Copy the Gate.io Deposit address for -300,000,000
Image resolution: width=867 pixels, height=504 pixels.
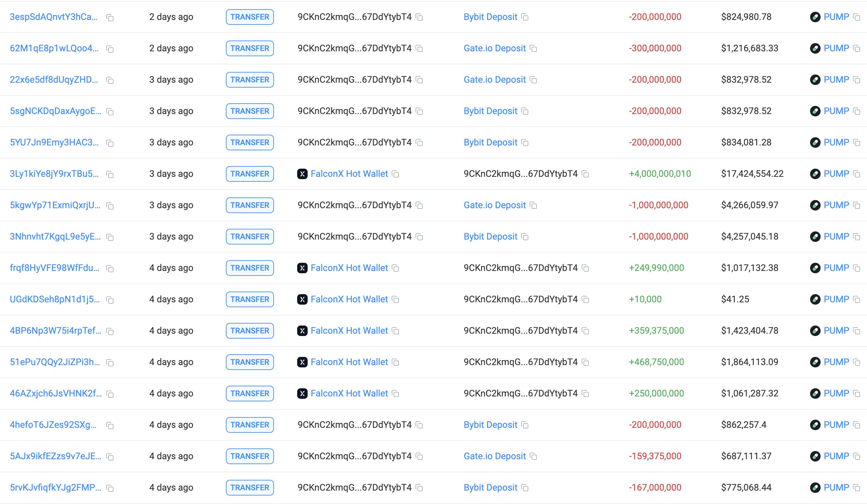point(533,48)
